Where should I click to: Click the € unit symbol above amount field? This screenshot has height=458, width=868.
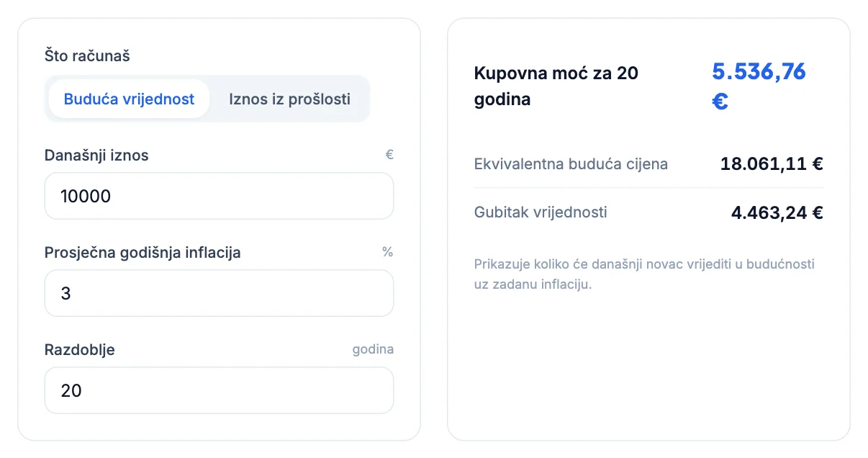tap(389, 155)
